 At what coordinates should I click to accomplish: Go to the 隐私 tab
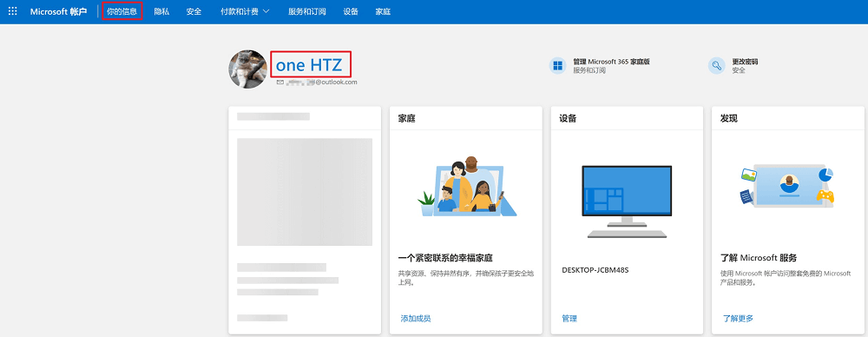[x=161, y=11]
